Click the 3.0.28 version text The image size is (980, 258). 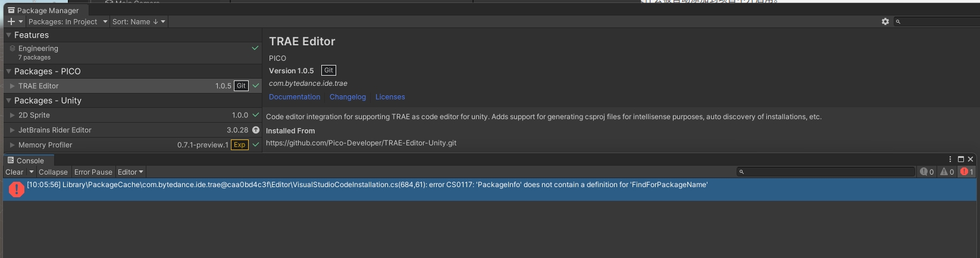coord(237,130)
